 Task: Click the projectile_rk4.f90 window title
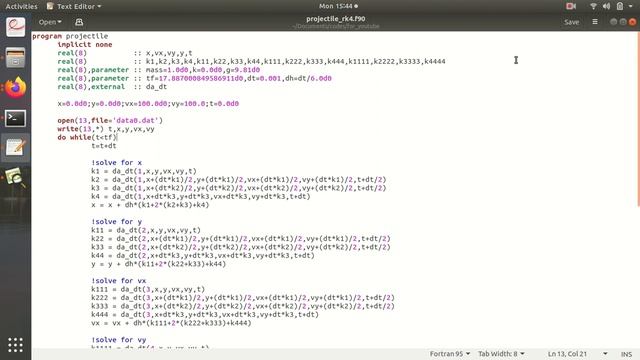(336, 19)
